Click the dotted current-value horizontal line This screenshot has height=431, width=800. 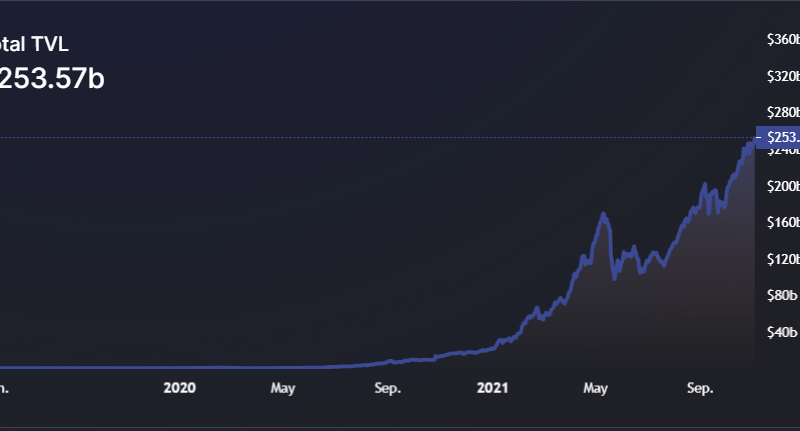pos(400,137)
